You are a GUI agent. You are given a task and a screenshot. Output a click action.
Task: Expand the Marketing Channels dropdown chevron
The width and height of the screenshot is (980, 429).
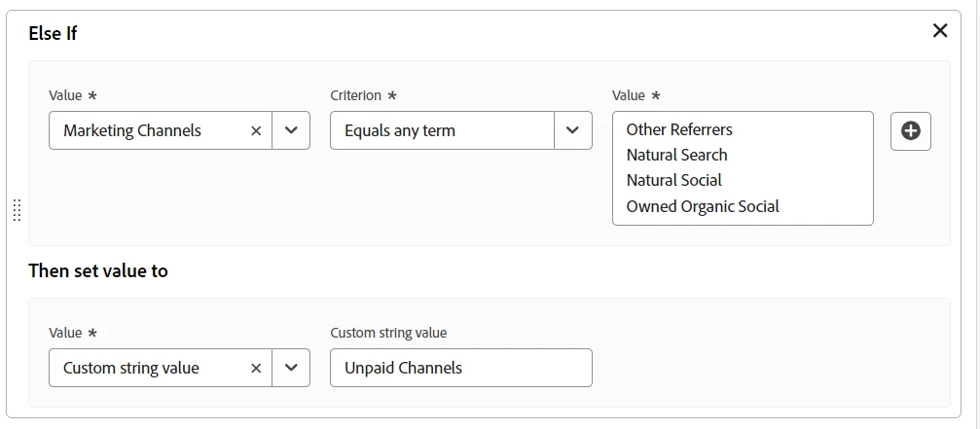coord(291,131)
